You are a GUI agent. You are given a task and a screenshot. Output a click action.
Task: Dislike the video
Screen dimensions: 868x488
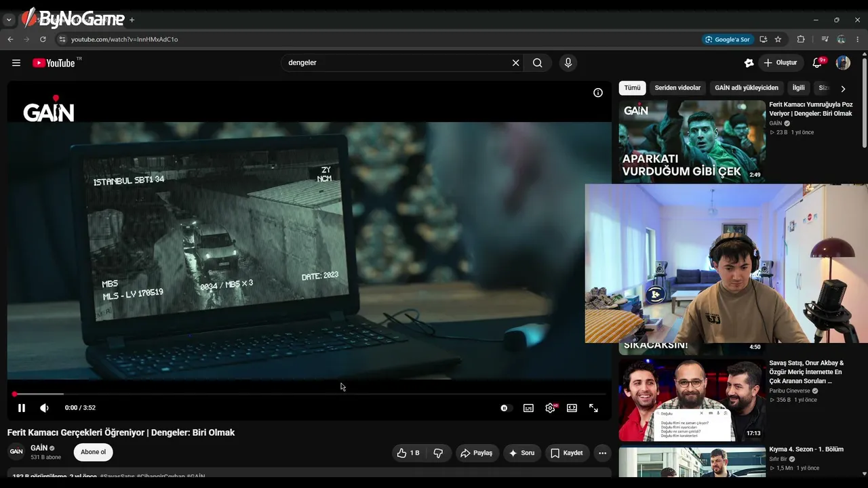438,453
